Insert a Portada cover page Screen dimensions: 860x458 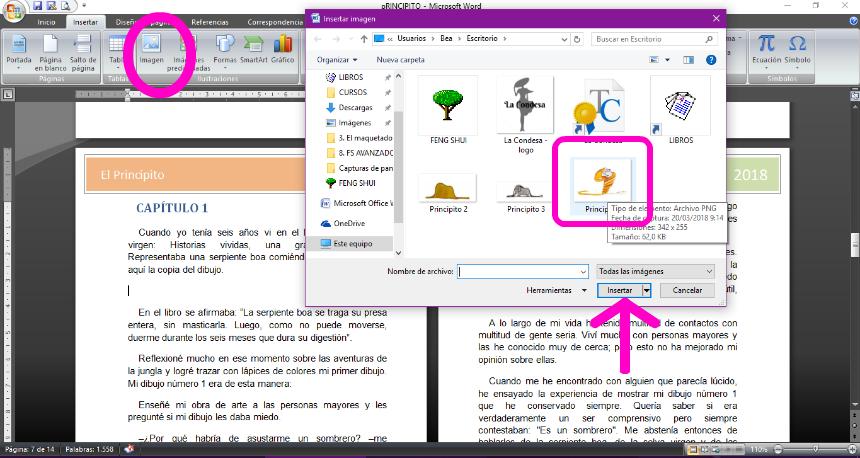pyautogui.click(x=19, y=53)
